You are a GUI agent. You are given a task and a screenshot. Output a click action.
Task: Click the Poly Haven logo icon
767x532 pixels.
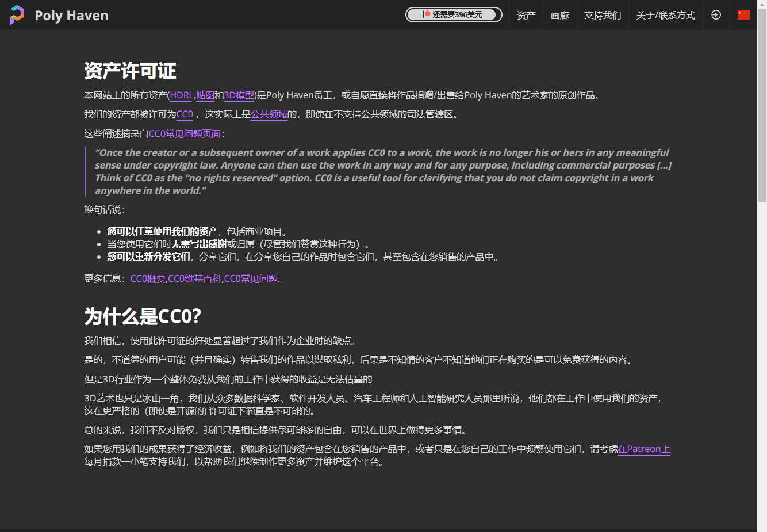click(17, 15)
